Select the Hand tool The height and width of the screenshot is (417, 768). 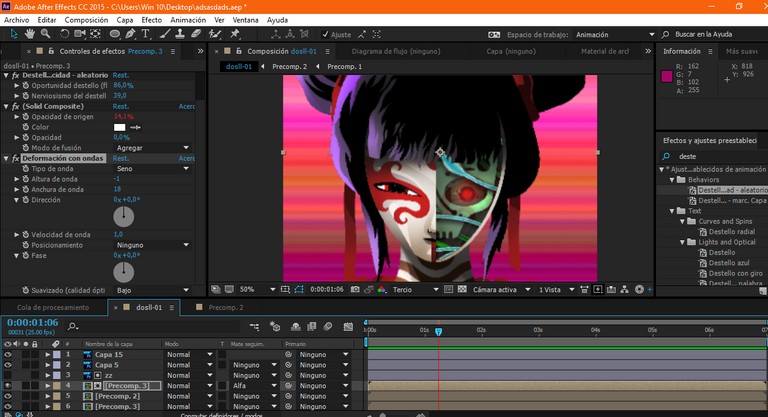(30, 34)
